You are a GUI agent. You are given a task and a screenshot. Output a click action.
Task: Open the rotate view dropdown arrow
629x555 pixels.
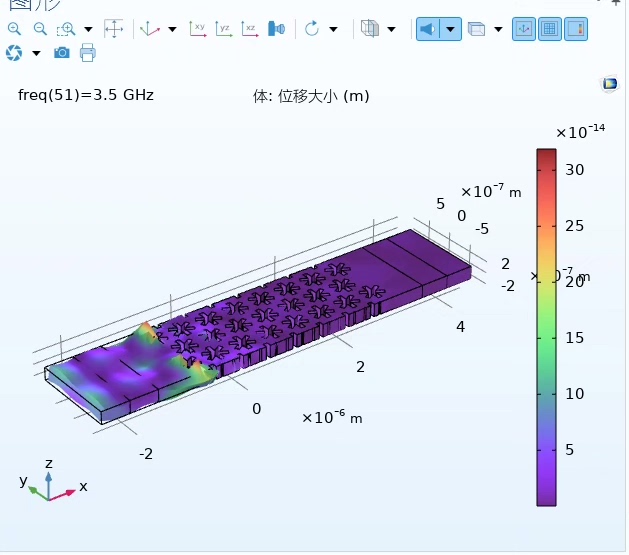333,29
